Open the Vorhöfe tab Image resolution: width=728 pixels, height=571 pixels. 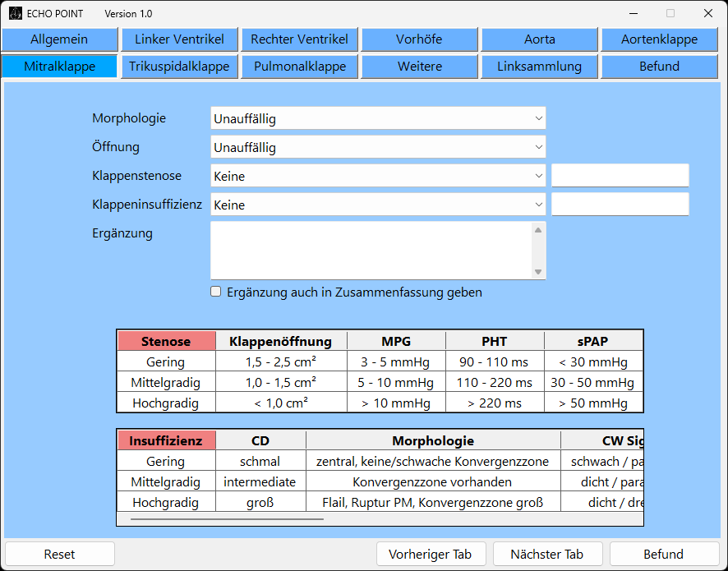click(x=419, y=39)
